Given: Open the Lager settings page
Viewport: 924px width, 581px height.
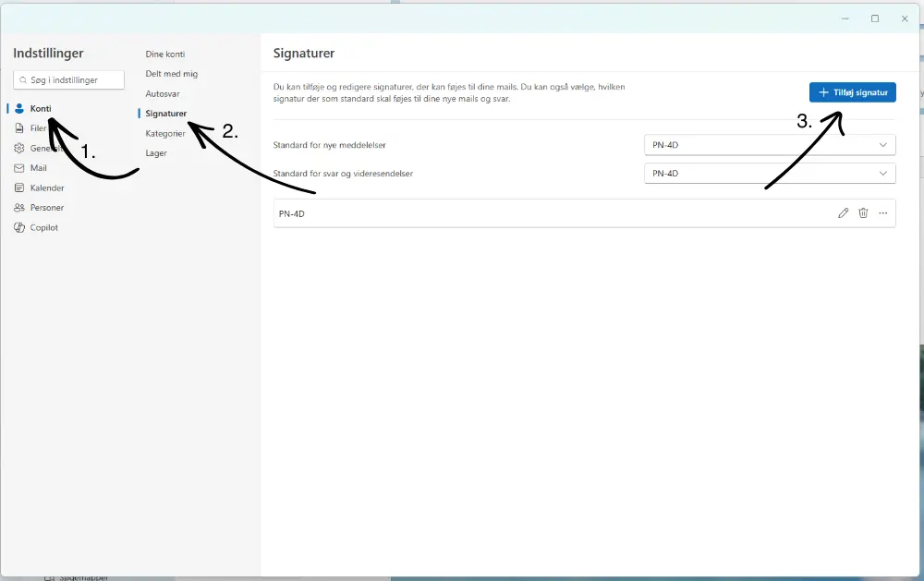Looking at the screenshot, I should tap(156, 153).
